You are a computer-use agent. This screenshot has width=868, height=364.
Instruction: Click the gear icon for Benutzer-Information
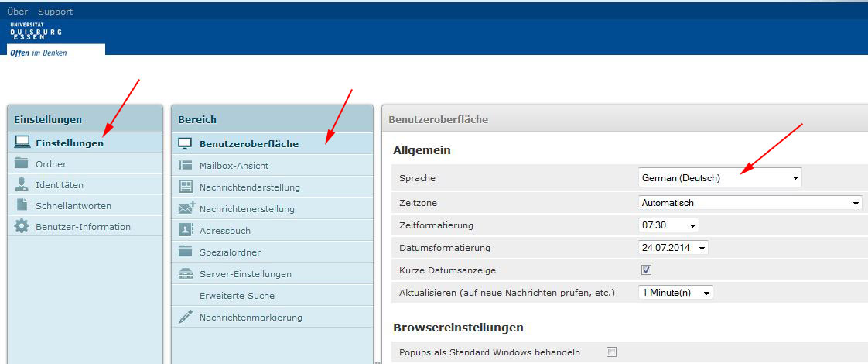pyautogui.click(x=22, y=226)
